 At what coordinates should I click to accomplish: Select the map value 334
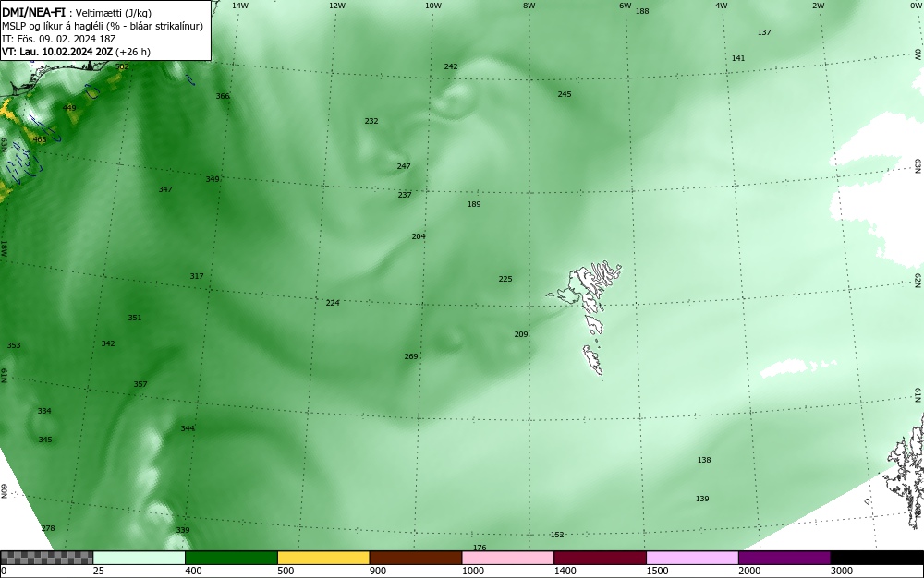tap(44, 411)
